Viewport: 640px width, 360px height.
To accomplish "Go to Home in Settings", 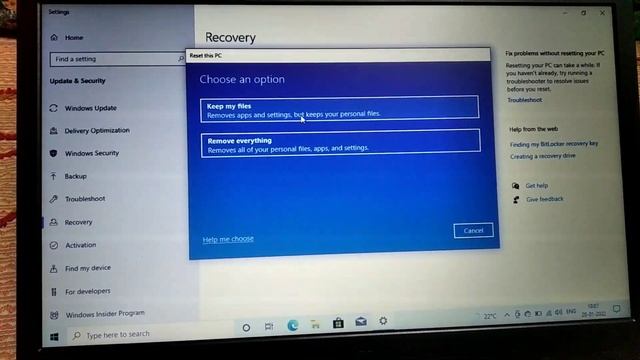I will 73,38.
